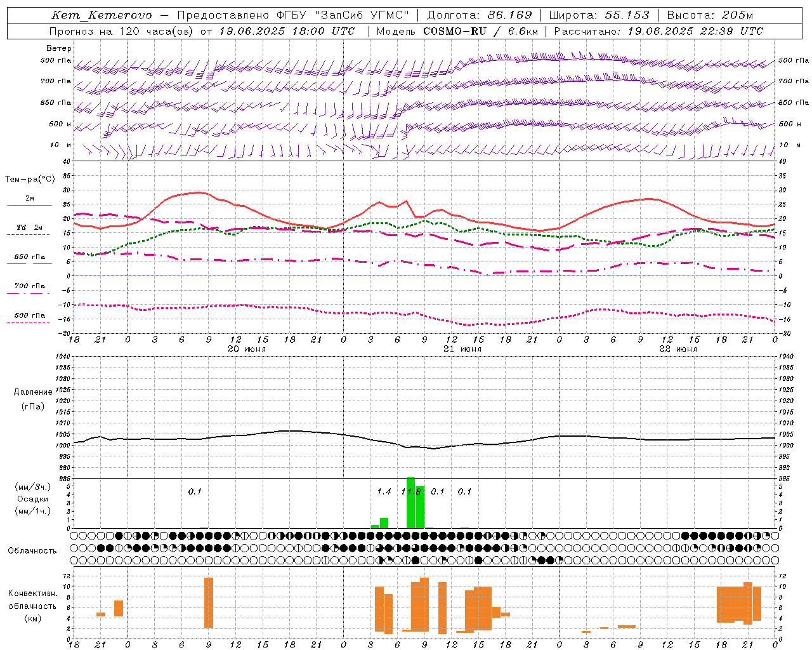Select the "ЗапСиб УГМС" provider text

pos(363,15)
